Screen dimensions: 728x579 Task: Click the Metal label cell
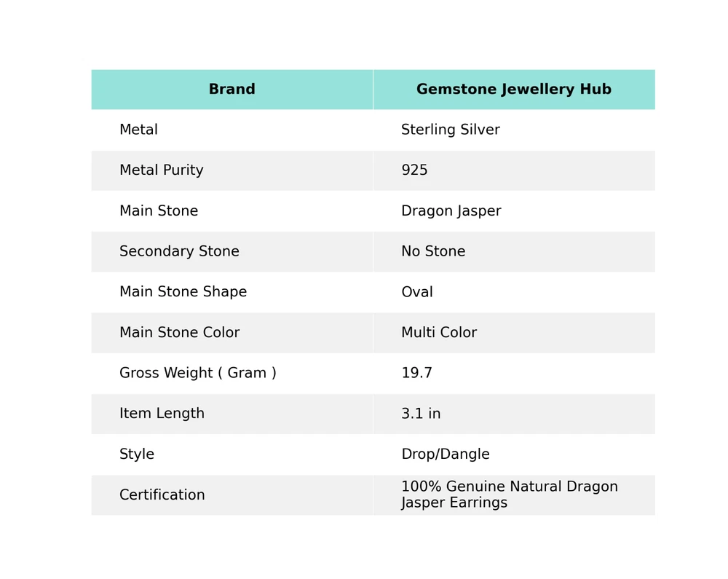(138, 130)
